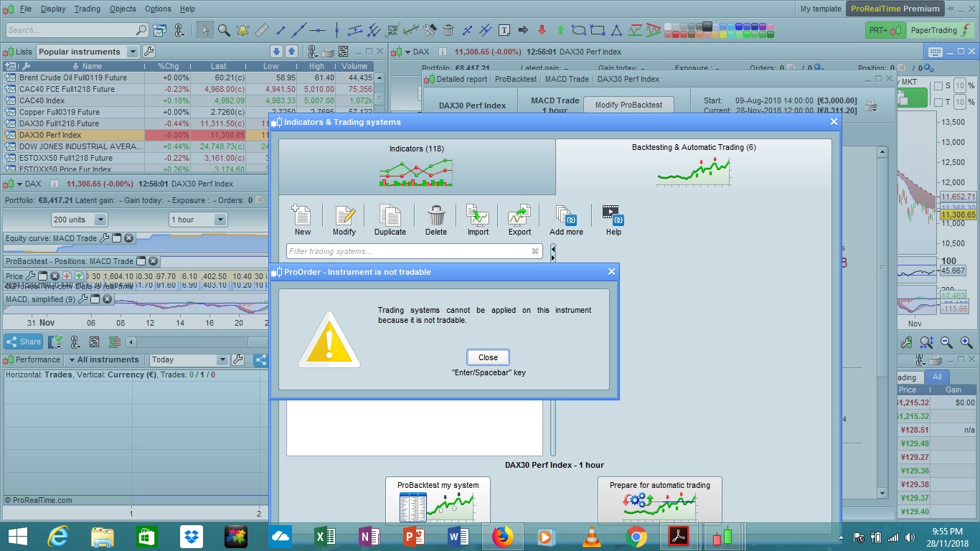Open the Options menu

point(158,9)
